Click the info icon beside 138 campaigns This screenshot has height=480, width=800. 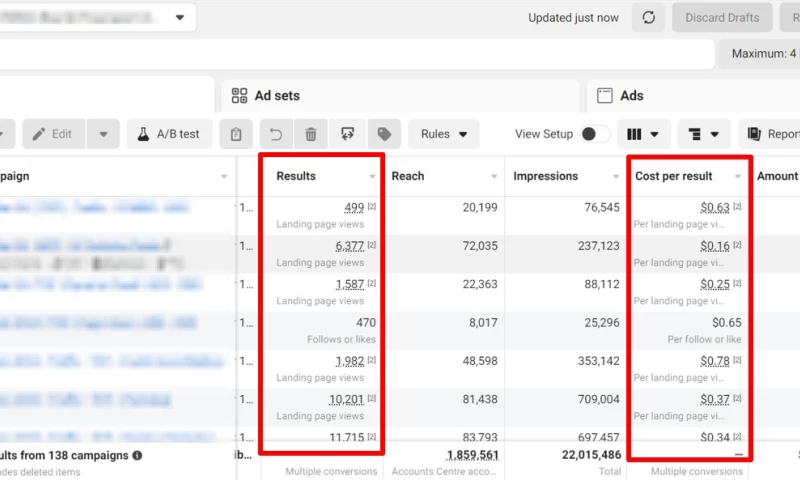[137, 455]
